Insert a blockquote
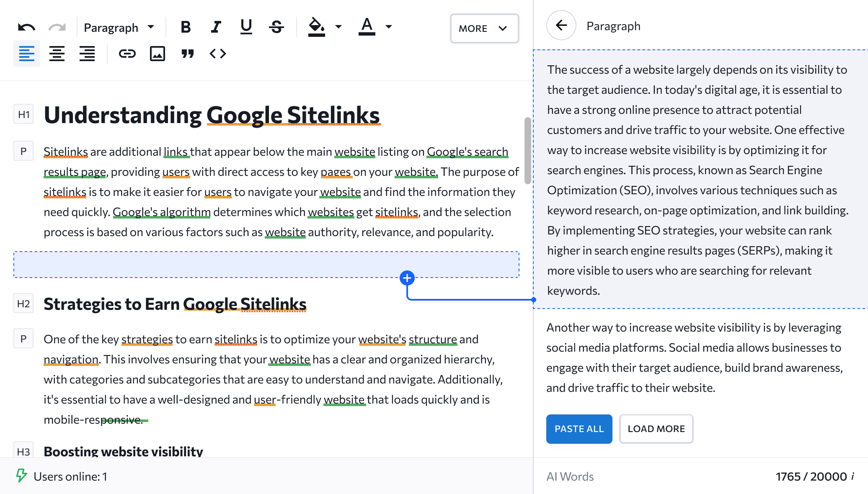Image resolution: width=868 pixels, height=494 pixels. tap(188, 54)
